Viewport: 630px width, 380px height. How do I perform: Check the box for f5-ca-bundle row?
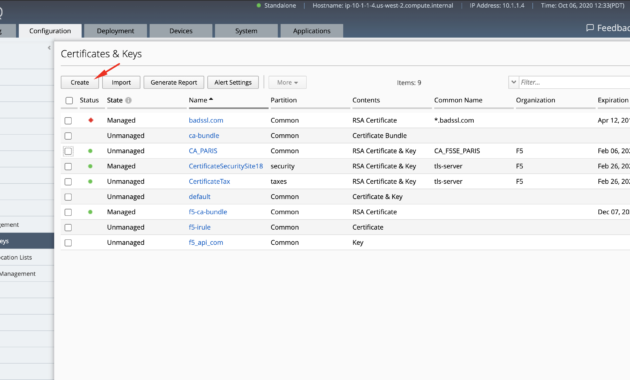[68, 212]
